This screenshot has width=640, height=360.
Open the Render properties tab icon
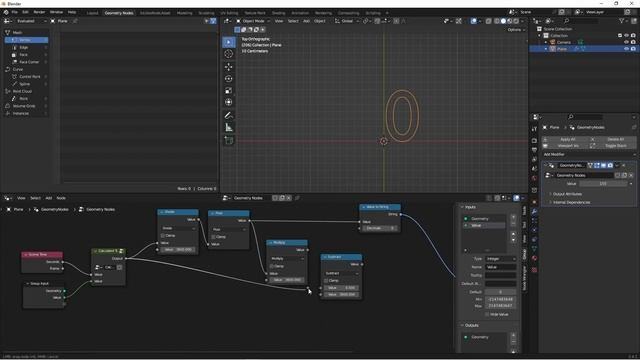[534, 140]
